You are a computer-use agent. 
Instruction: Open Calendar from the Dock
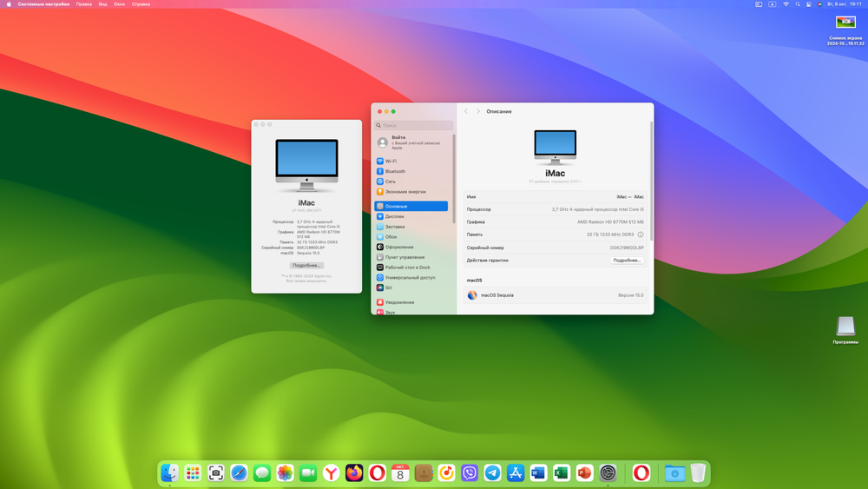[400, 473]
